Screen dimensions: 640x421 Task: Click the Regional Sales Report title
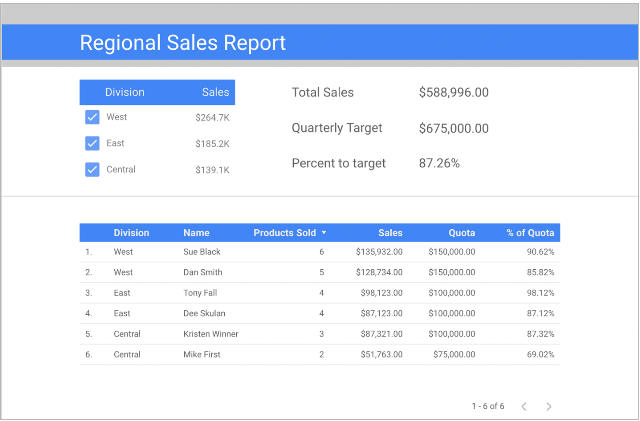click(182, 43)
